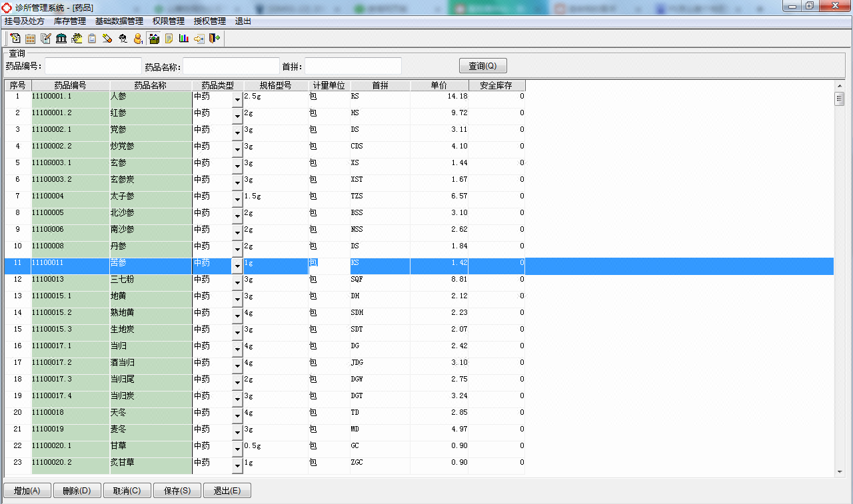Screen dimensions: 853x504
Task: Click the documents-with-pen edit toolbar icon
Action: (x=45, y=39)
